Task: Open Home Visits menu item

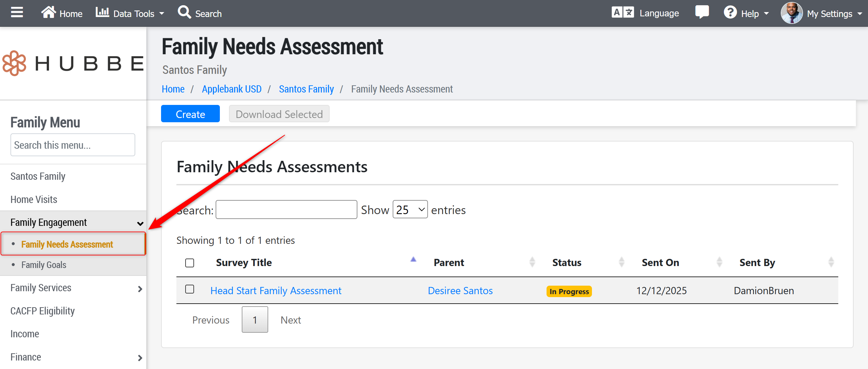Action: [34, 199]
